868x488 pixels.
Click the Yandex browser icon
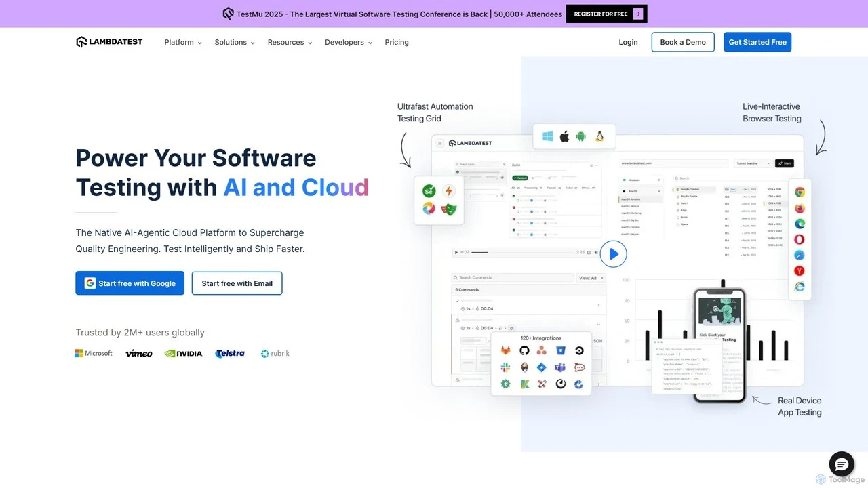click(800, 271)
